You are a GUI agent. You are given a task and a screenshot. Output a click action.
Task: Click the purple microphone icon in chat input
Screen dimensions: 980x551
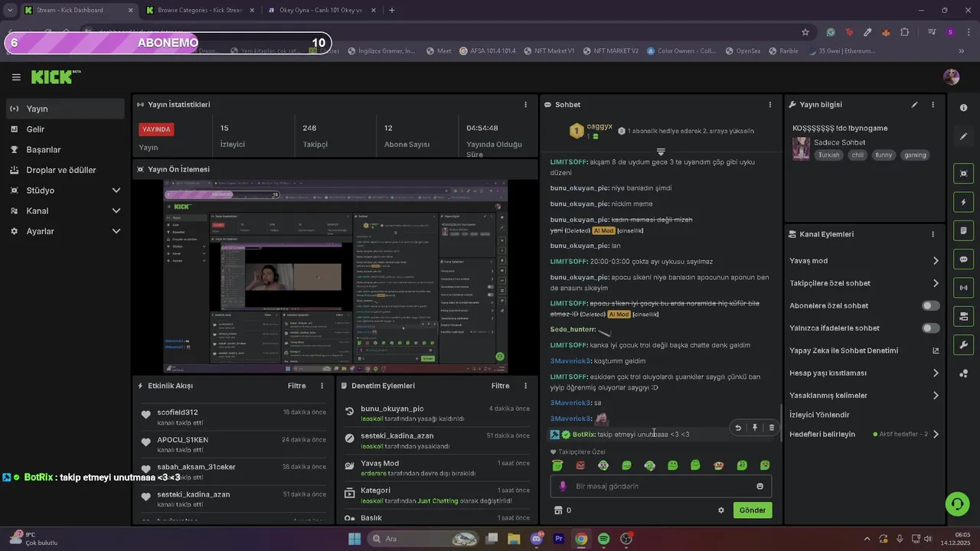[563, 486]
